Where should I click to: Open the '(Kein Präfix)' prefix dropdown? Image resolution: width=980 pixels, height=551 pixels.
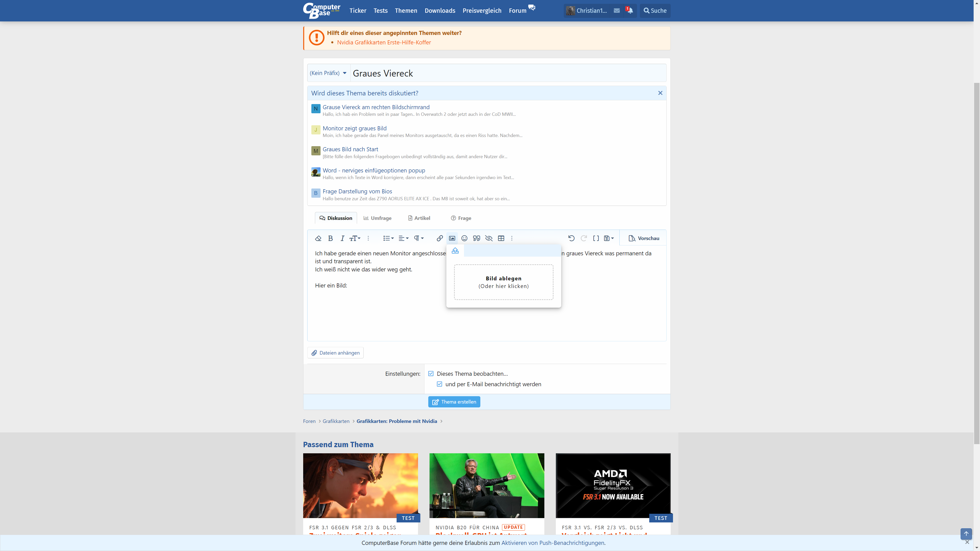328,73
